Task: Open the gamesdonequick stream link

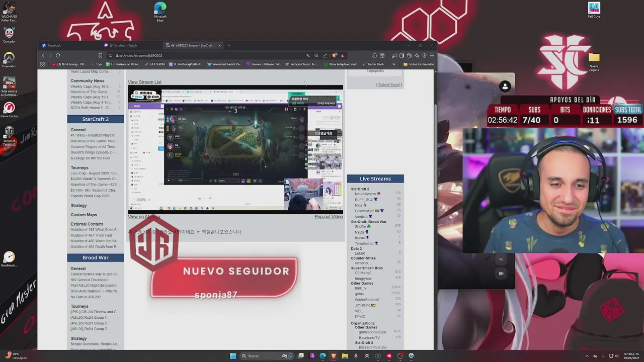Action: coord(372,332)
